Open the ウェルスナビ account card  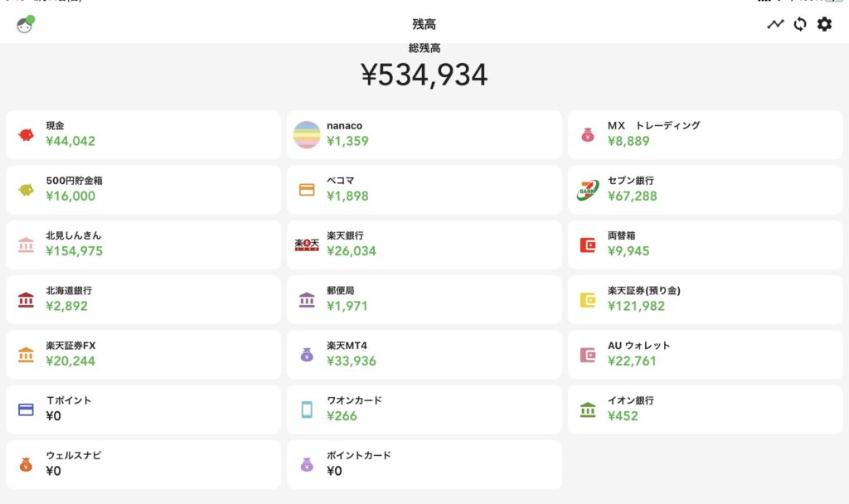(x=143, y=464)
